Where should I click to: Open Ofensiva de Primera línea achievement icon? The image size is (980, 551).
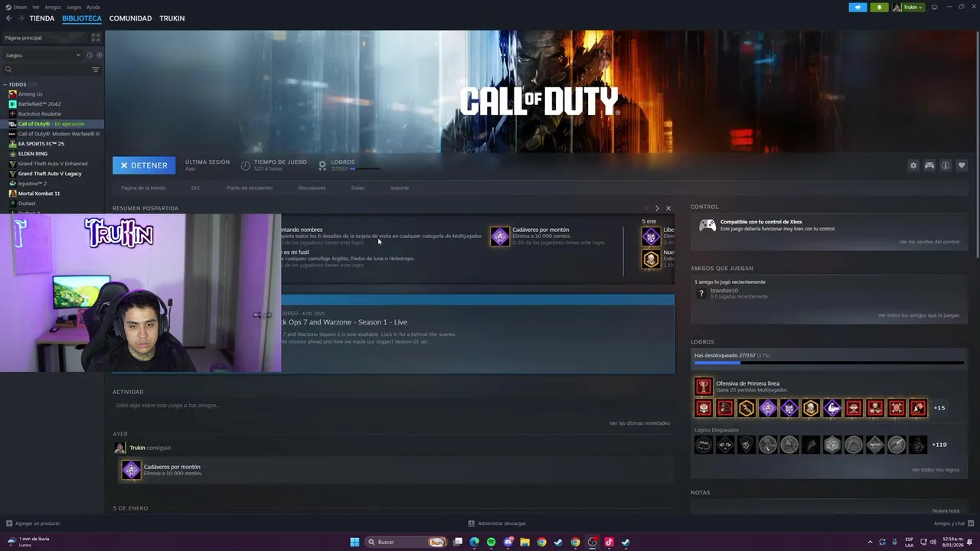pos(703,386)
